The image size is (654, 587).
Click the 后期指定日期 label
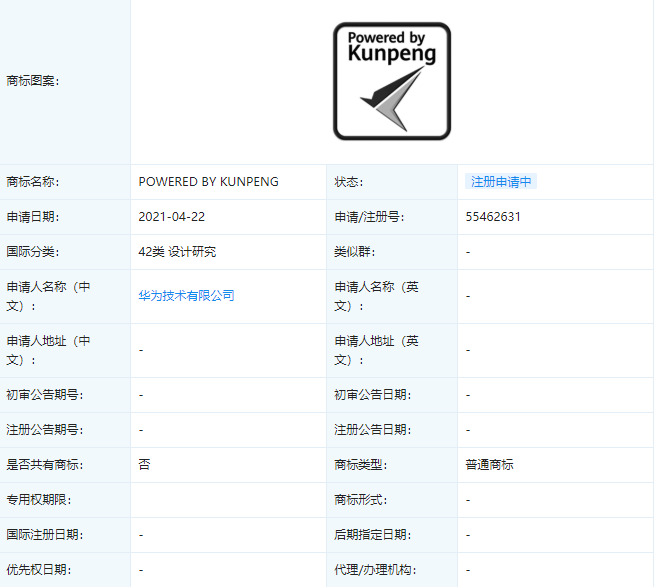(372, 535)
